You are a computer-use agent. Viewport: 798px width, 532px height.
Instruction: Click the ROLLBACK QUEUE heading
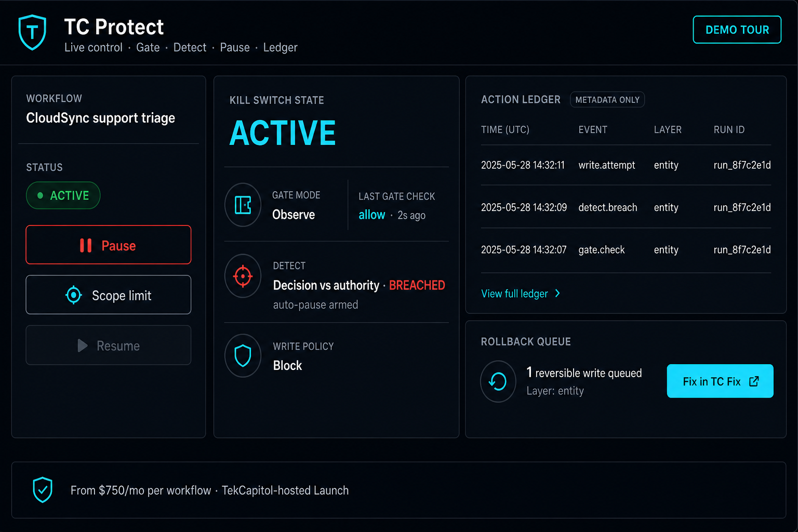click(x=526, y=341)
